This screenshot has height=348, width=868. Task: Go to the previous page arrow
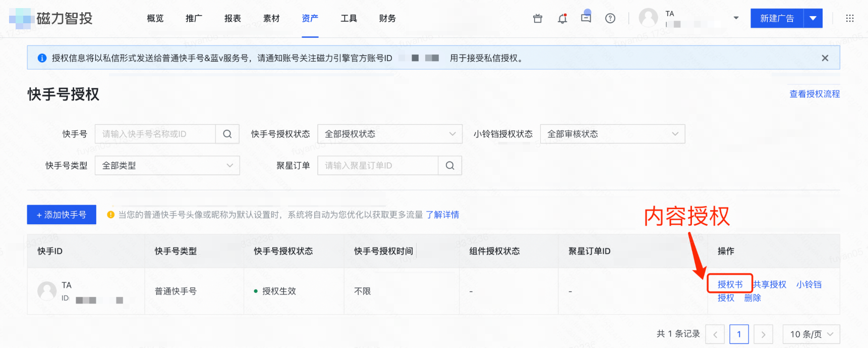coord(715,334)
